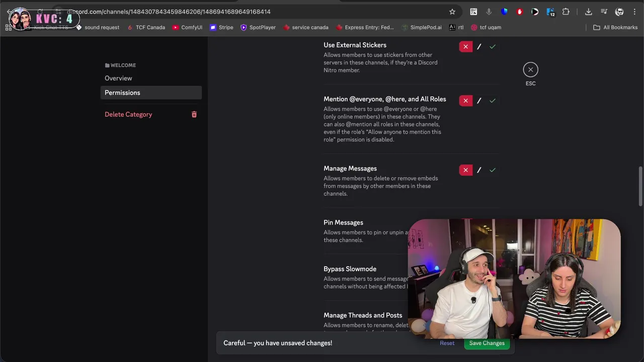Image resolution: width=644 pixels, height=362 pixels.
Task: Open the Express Entry bookmark
Action: [365, 27]
